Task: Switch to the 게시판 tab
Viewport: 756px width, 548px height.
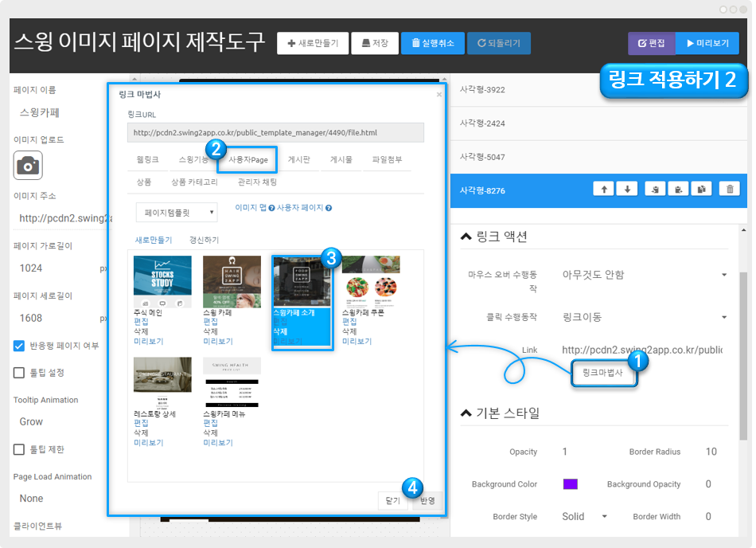Action: click(299, 159)
